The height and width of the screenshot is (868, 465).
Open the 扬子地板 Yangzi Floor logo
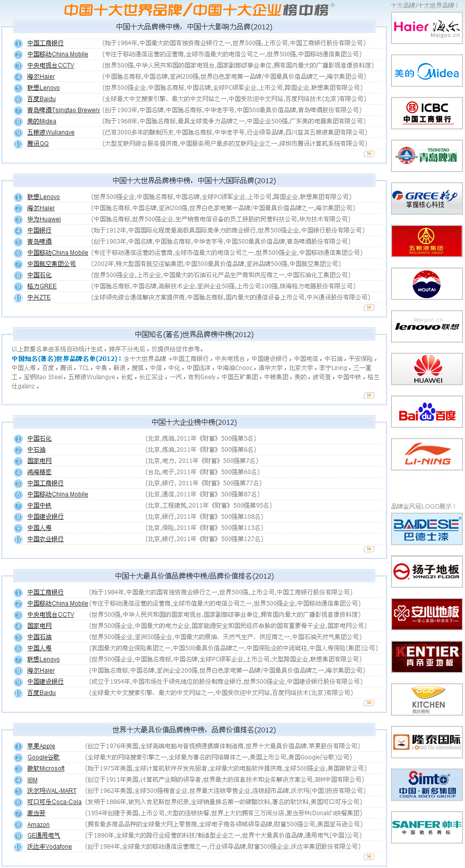(427, 572)
